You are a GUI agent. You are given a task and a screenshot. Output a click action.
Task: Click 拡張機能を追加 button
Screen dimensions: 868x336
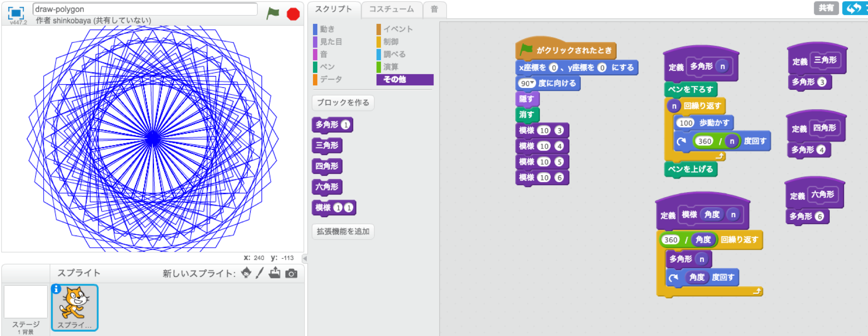point(343,232)
